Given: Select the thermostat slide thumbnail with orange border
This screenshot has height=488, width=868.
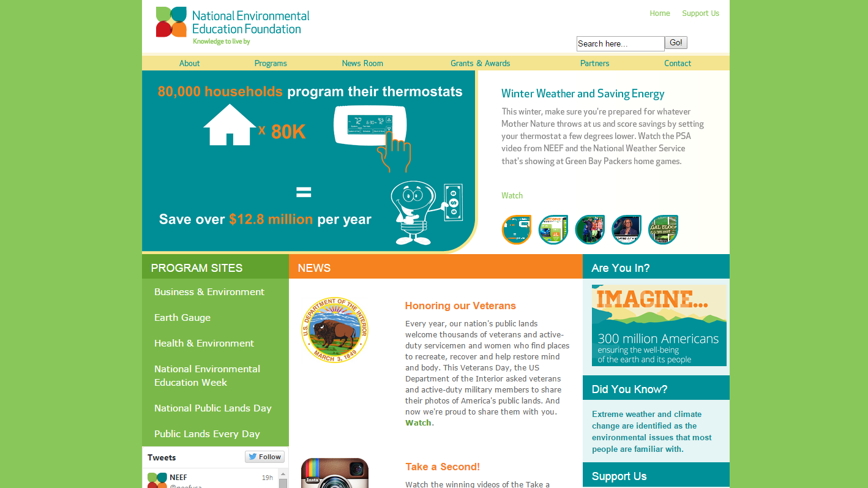Looking at the screenshot, I should (x=516, y=230).
